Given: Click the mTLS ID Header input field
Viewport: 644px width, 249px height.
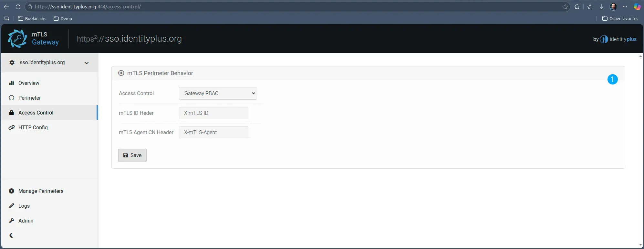Looking at the screenshot, I should [x=213, y=113].
